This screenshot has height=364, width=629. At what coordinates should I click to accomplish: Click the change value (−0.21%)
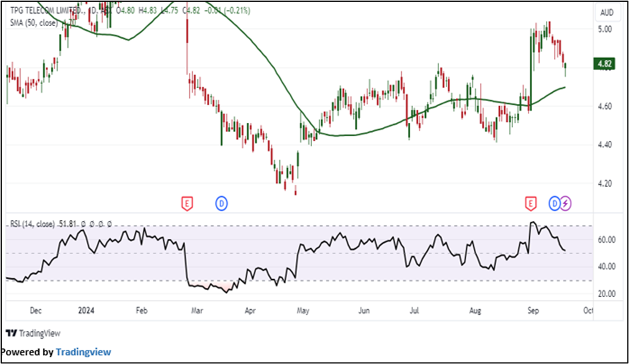[x=236, y=11]
